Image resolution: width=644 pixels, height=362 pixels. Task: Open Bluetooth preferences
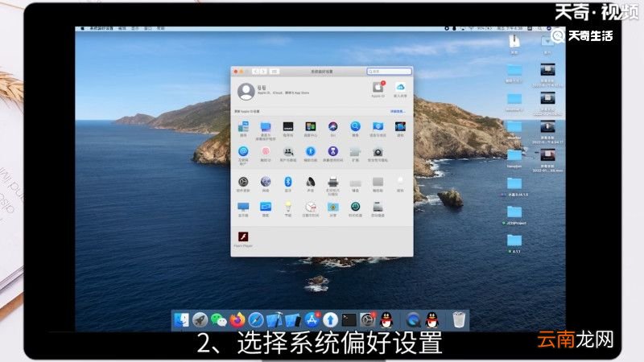[x=288, y=182]
